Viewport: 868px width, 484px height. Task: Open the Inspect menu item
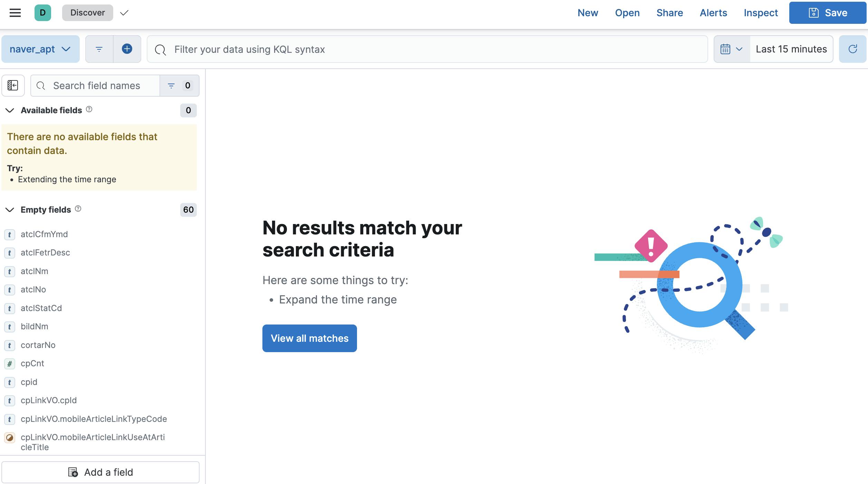pos(761,13)
